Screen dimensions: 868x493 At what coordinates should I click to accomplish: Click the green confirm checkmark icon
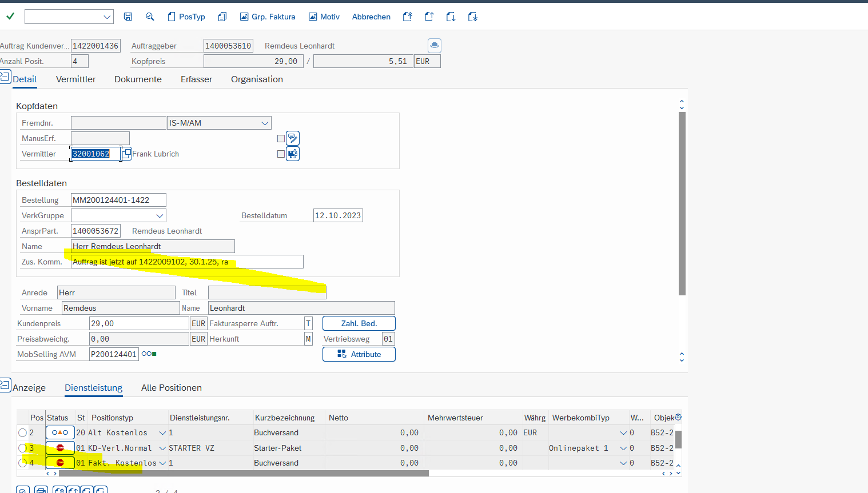point(10,17)
